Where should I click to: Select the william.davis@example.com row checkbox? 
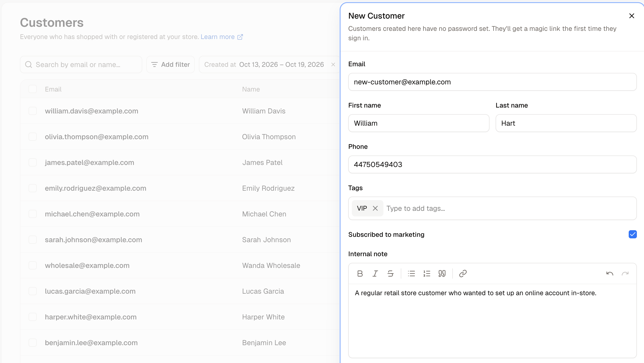point(33,111)
